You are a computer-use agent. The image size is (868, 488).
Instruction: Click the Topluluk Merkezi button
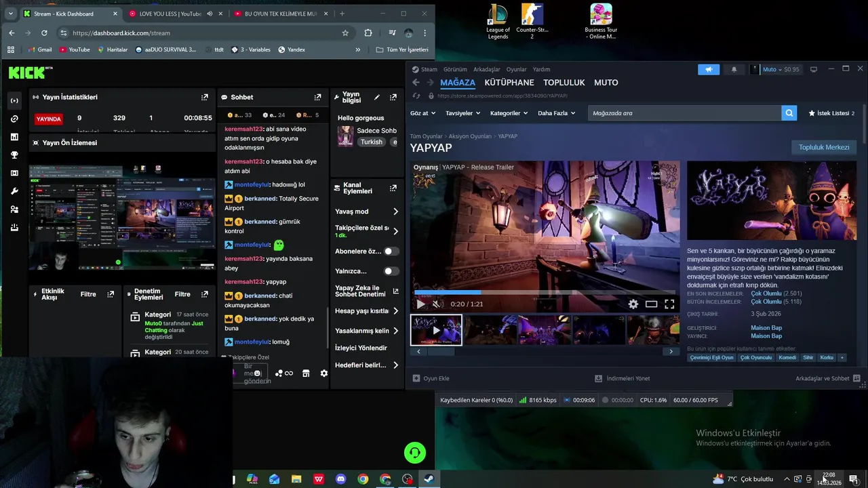tap(824, 147)
